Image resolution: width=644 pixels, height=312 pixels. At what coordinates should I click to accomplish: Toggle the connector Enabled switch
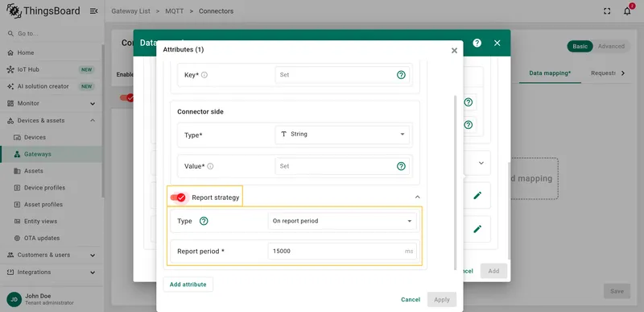[126, 98]
